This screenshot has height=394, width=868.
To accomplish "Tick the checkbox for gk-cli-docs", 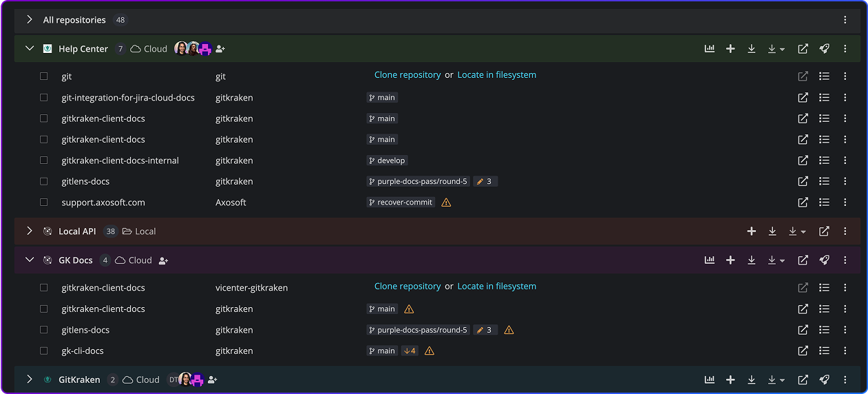I will click(x=44, y=351).
